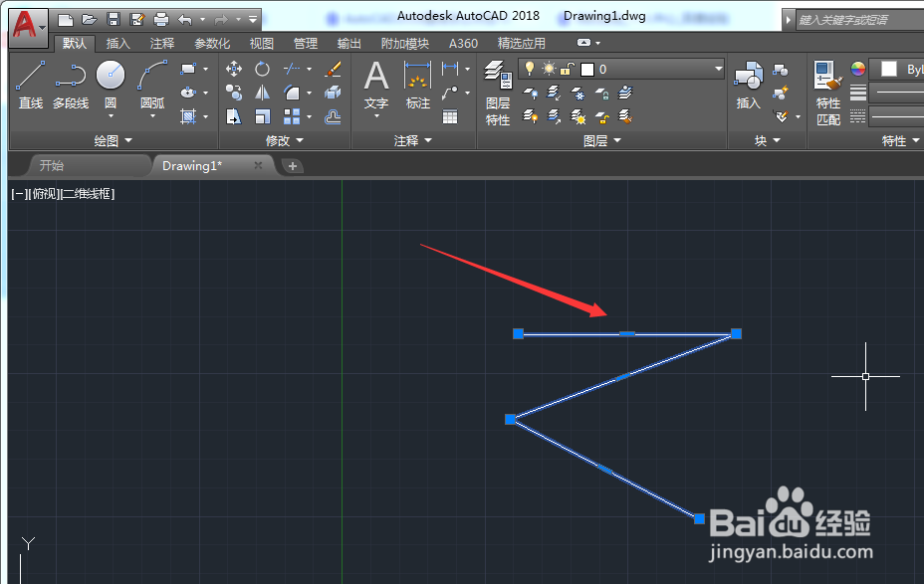Click the Dimension (标注) tool
Screen dimensions: 924x584
pos(418,86)
